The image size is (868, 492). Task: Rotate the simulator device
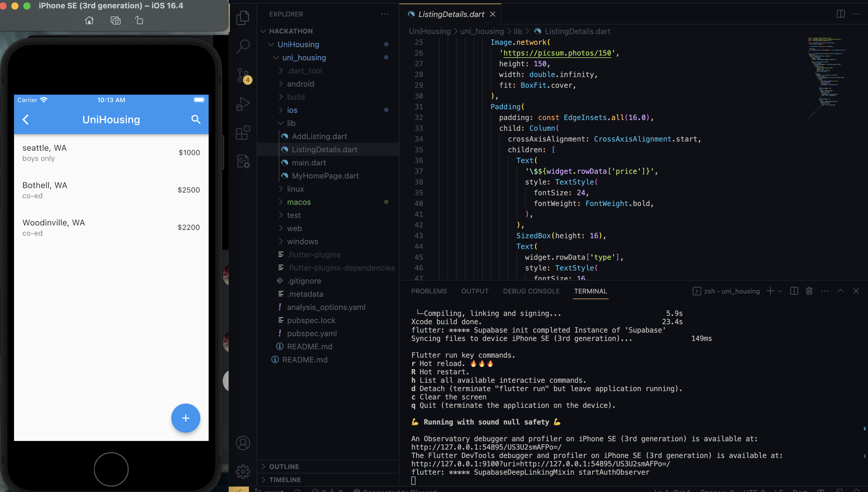coord(139,21)
